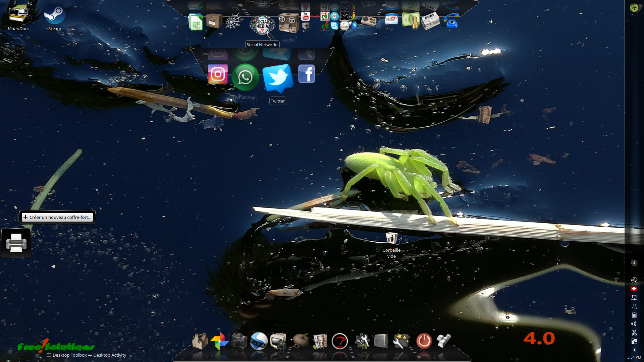The image size is (644, 362).
Task: Collapse the Social Networks sub-dock launcher
Action: pos(262,25)
